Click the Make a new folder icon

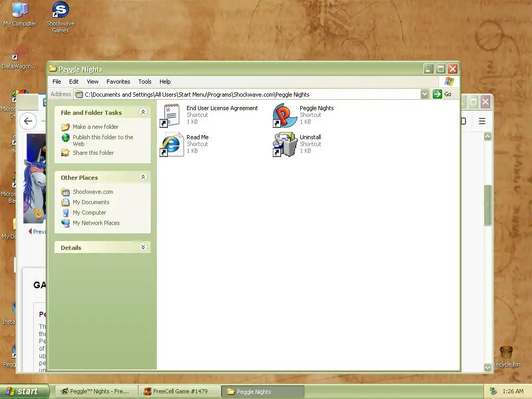[65, 127]
